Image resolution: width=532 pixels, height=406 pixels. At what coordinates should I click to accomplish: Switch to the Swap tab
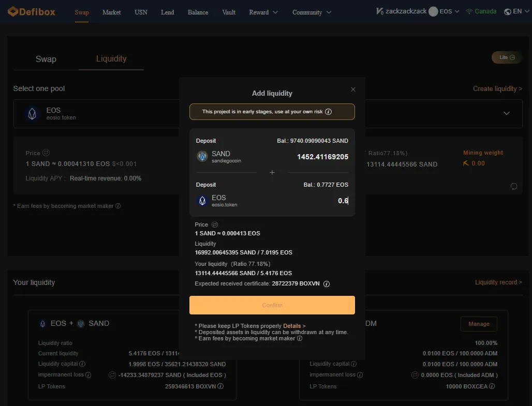46,59
